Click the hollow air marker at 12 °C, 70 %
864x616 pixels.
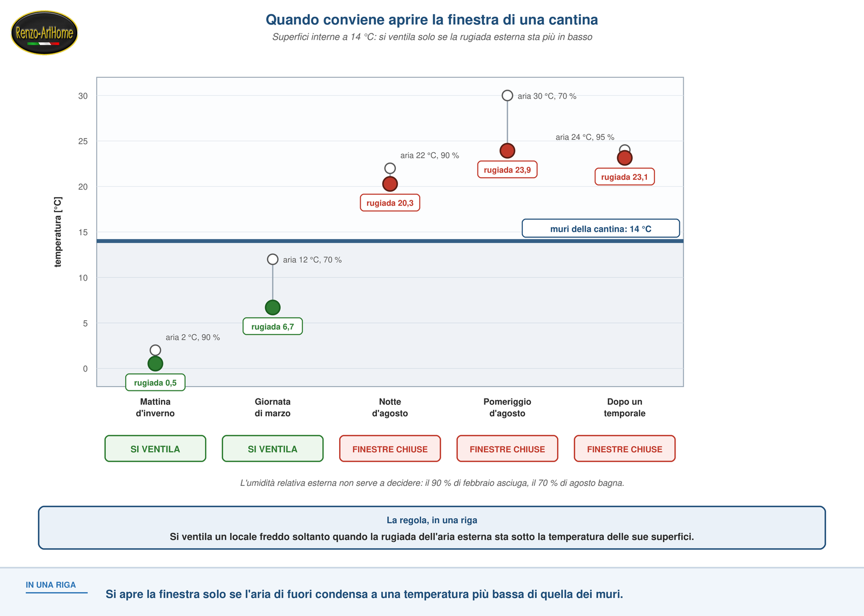tap(273, 260)
